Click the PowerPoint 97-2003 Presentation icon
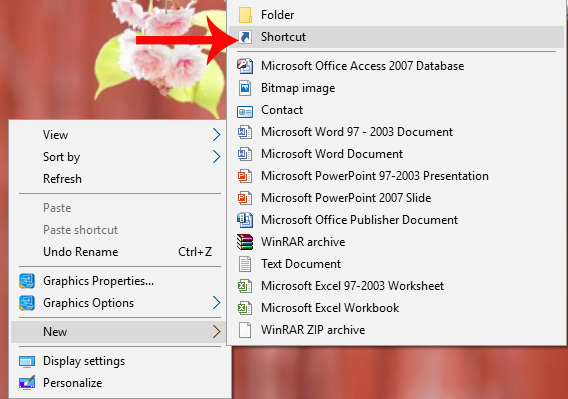 245,176
